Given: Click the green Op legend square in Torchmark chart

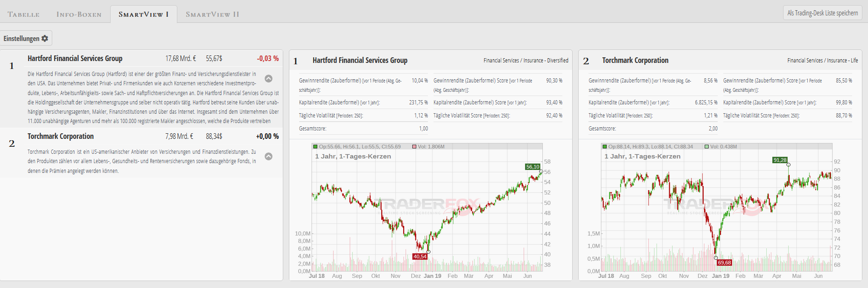Looking at the screenshot, I should [605, 147].
